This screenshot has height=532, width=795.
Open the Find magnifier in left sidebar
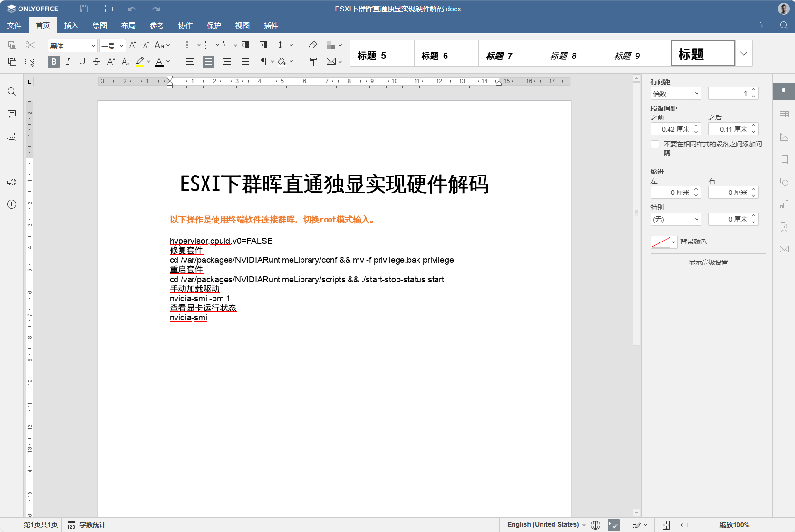[11, 92]
